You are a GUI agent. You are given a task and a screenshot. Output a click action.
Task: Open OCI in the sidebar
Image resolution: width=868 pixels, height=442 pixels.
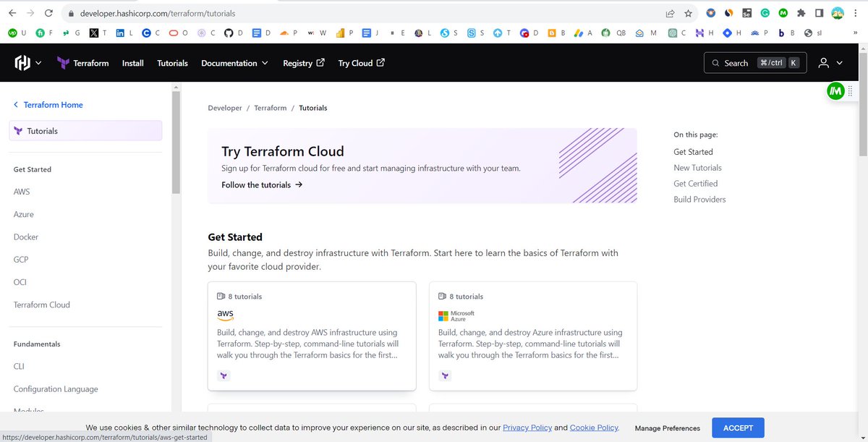coord(20,282)
